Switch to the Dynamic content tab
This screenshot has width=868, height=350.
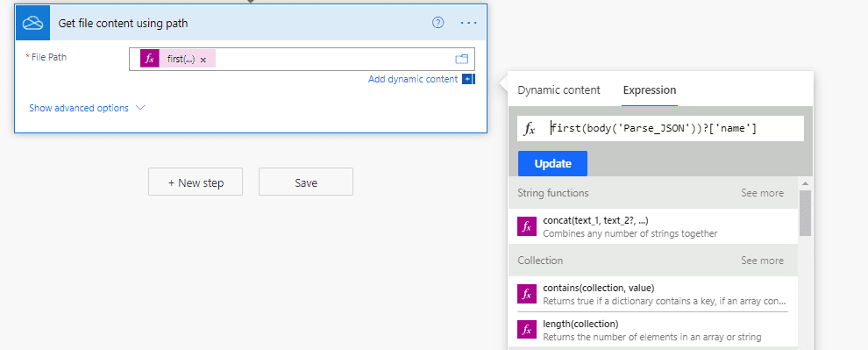click(x=559, y=90)
